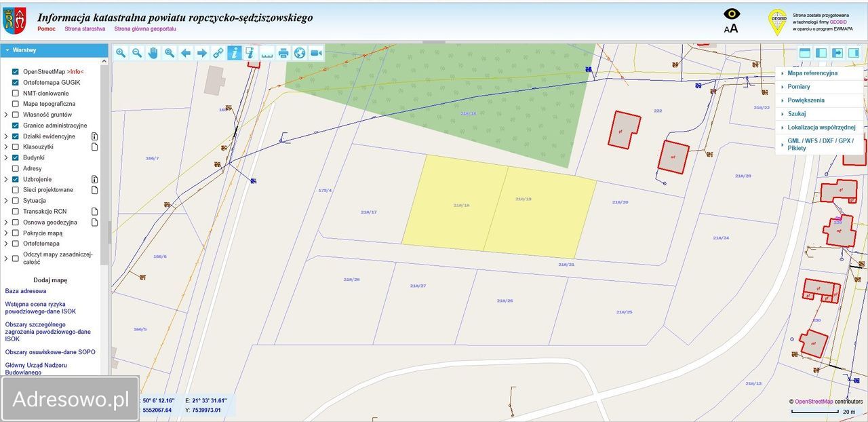Open document icon next to Osnowa geodezyjna

95,222
